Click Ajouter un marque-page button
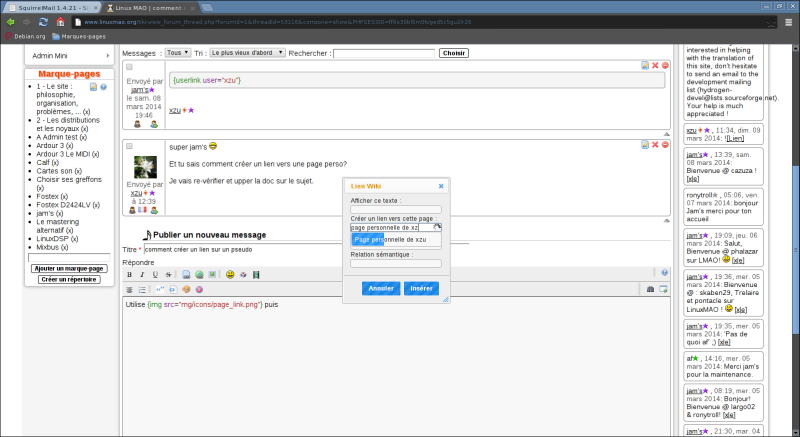 (x=69, y=268)
